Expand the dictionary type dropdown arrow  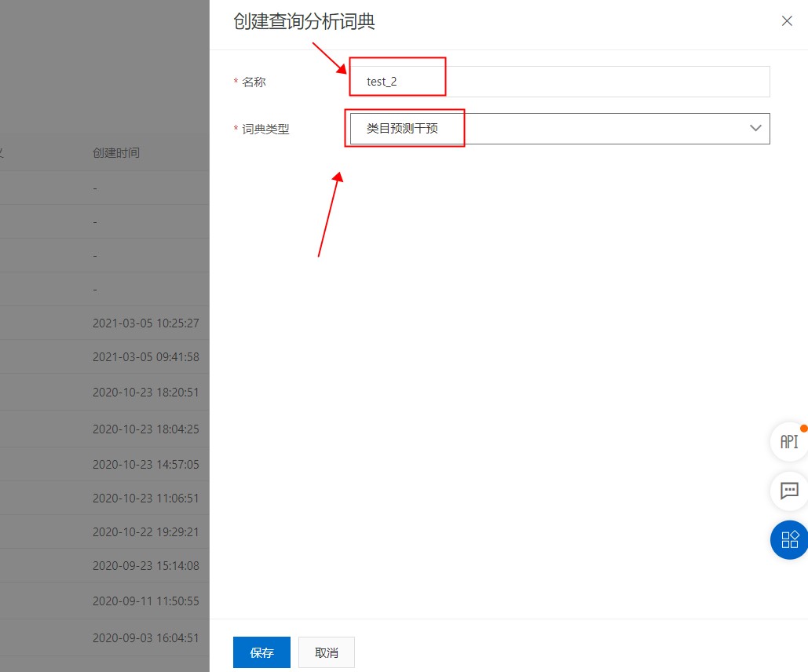[x=755, y=128]
